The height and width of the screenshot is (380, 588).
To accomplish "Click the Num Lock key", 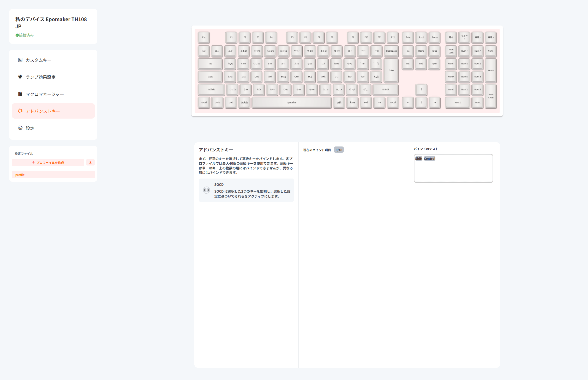I will 451,51.
